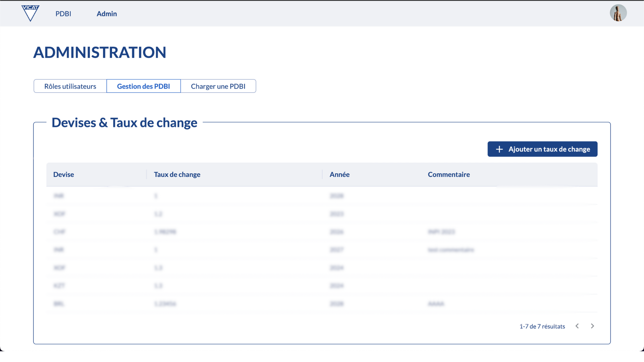The image size is (644, 362).
Task: Click the user avatar in the top right
Action: coord(618,13)
